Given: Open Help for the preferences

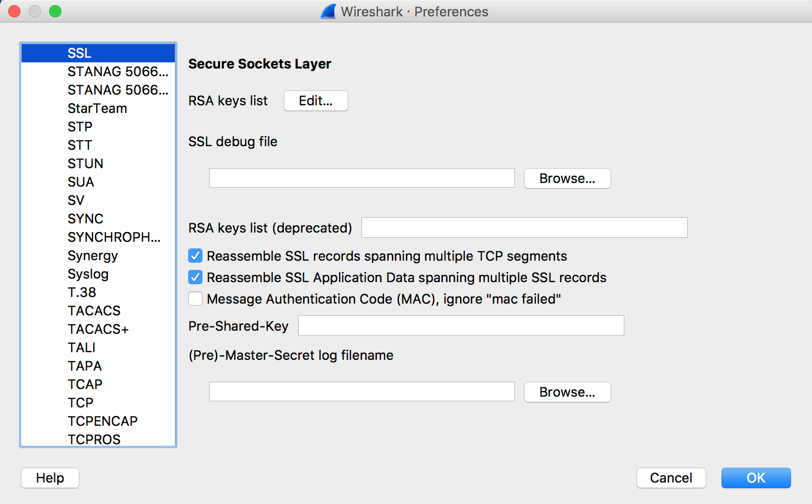Looking at the screenshot, I should 50,478.
